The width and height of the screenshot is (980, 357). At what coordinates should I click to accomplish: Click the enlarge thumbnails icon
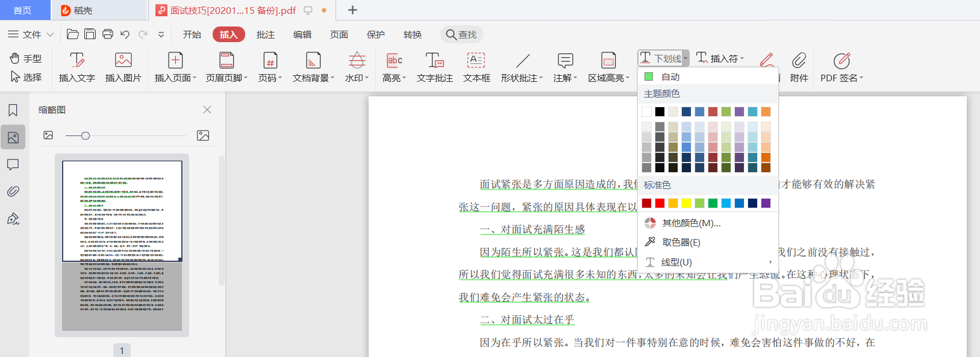[x=203, y=135]
